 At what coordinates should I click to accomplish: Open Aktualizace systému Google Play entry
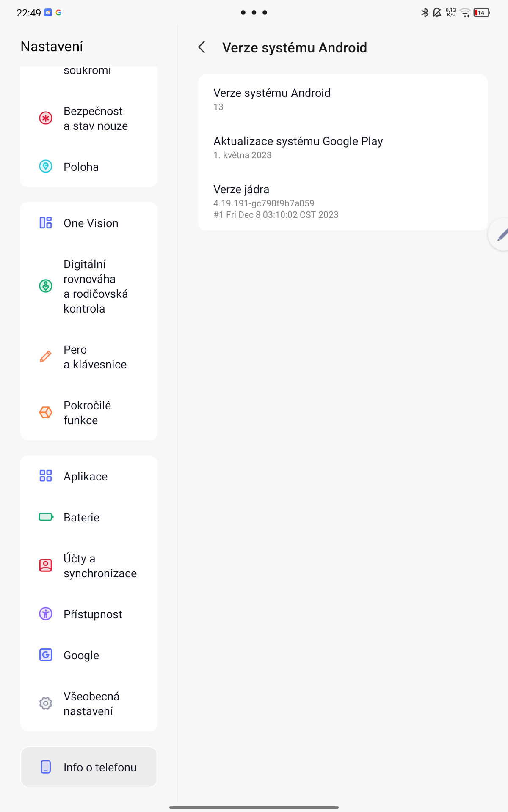pos(343,148)
